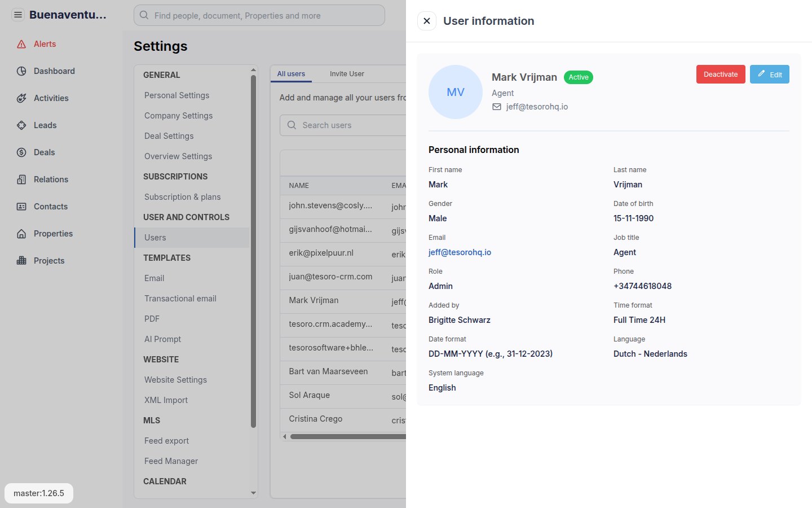Click the phone number +34744618048
The width and height of the screenshot is (812, 508).
(642, 286)
